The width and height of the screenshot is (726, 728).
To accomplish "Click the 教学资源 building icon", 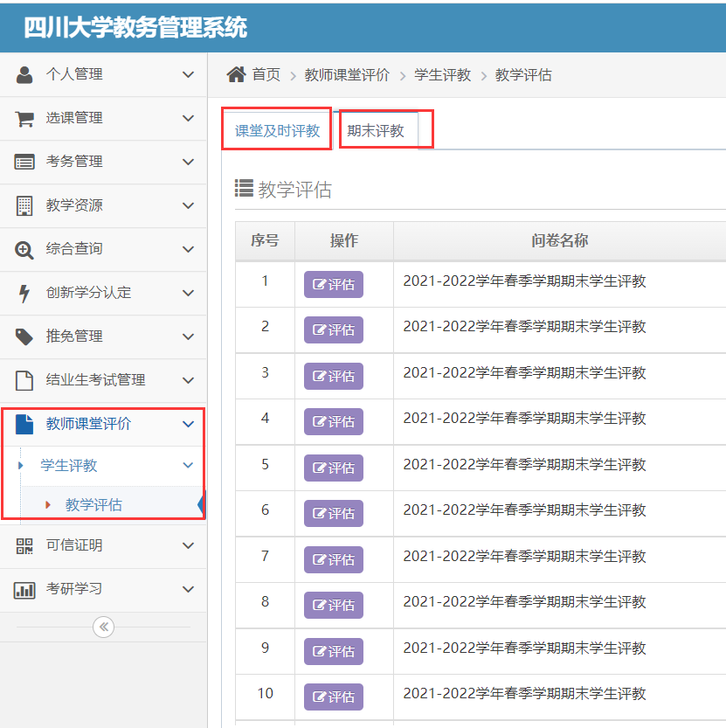I will [24, 206].
